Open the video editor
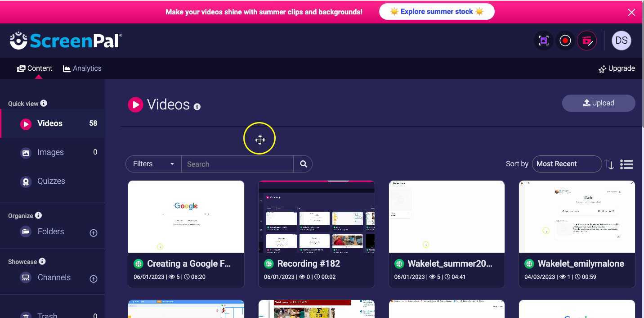Viewport: 644px width, 318px height. tap(587, 41)
